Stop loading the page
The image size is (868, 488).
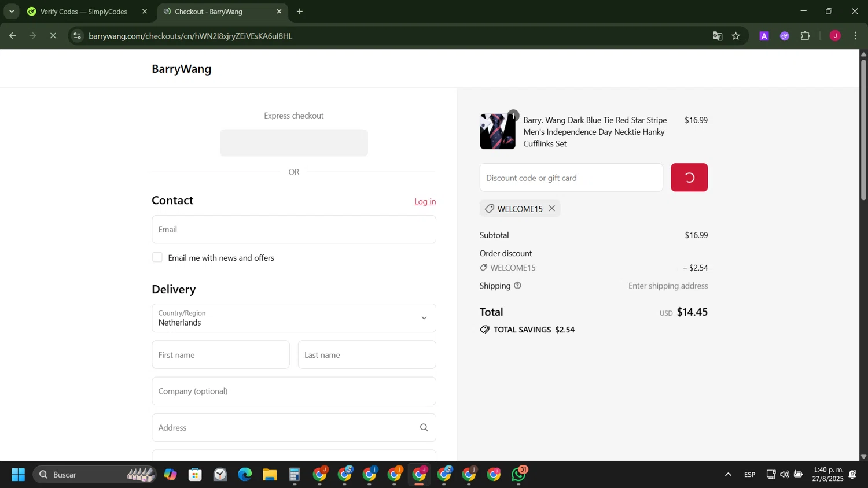pyautogui.click(x=53, y=36)
